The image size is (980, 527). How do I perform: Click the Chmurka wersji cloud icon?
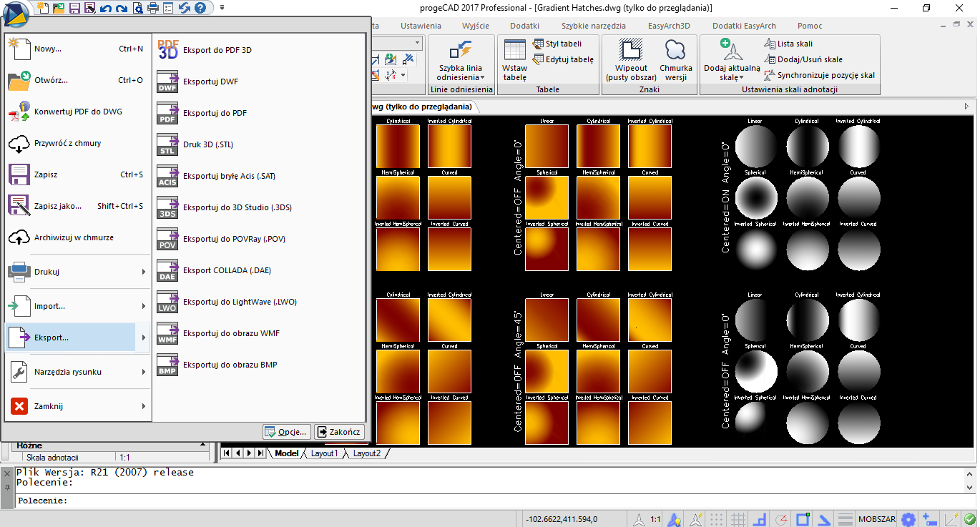click(x=675, y=50)
